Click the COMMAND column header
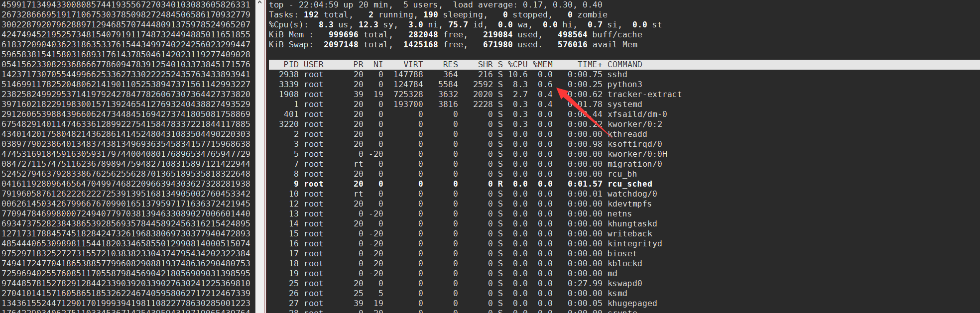 (624, 65)
